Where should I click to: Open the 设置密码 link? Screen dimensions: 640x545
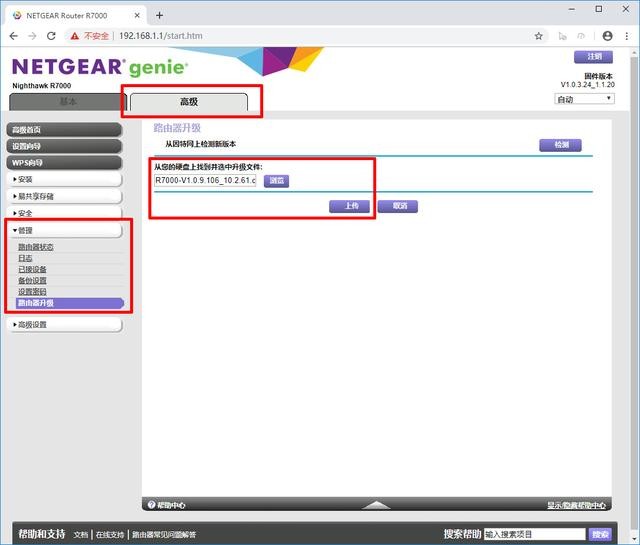pyautogui.click(x=32, y=291)
